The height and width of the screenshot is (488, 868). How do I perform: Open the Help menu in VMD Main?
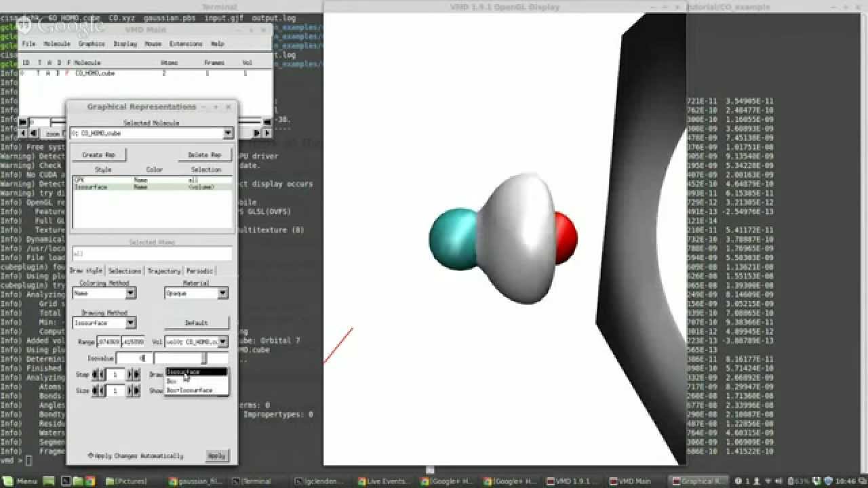(x=217, y=43)
